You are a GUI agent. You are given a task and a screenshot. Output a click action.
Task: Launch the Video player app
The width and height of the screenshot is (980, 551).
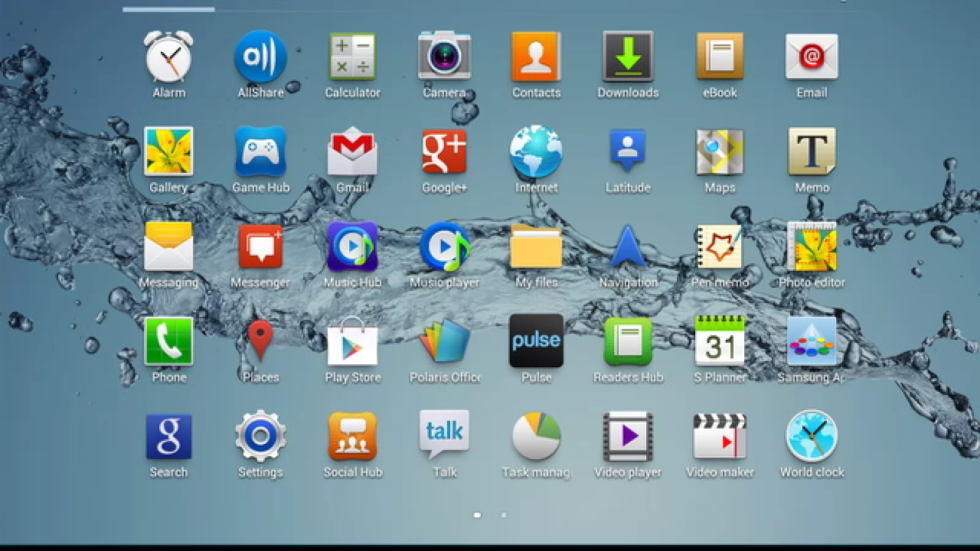pos(628,436)
